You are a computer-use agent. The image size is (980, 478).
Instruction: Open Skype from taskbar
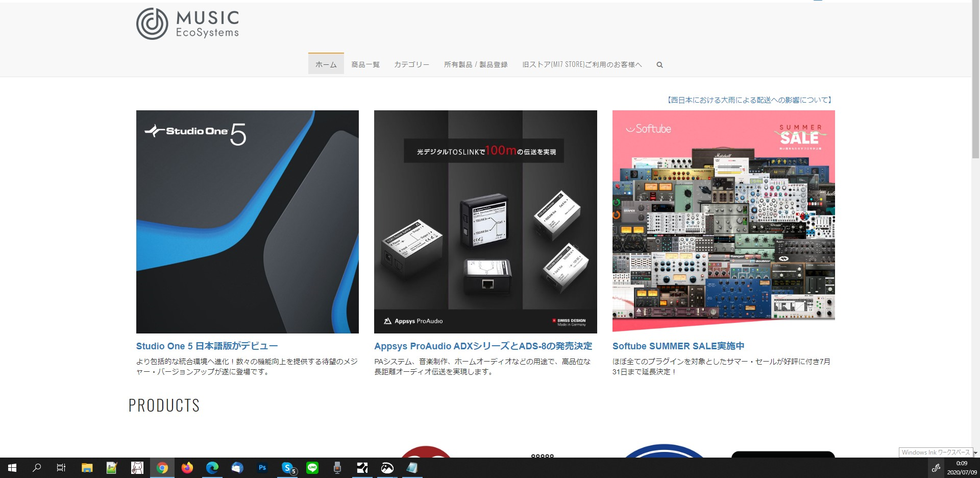(288, 468)
